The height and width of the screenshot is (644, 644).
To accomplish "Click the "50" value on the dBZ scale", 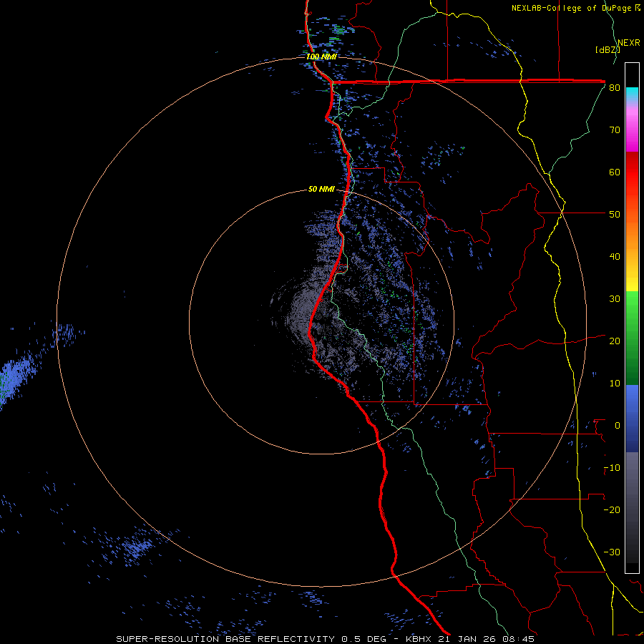I will tap(615, 215).
